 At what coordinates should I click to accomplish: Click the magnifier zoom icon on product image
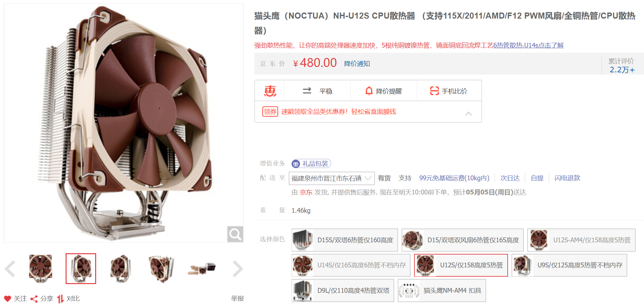click(x=235, y=234)
